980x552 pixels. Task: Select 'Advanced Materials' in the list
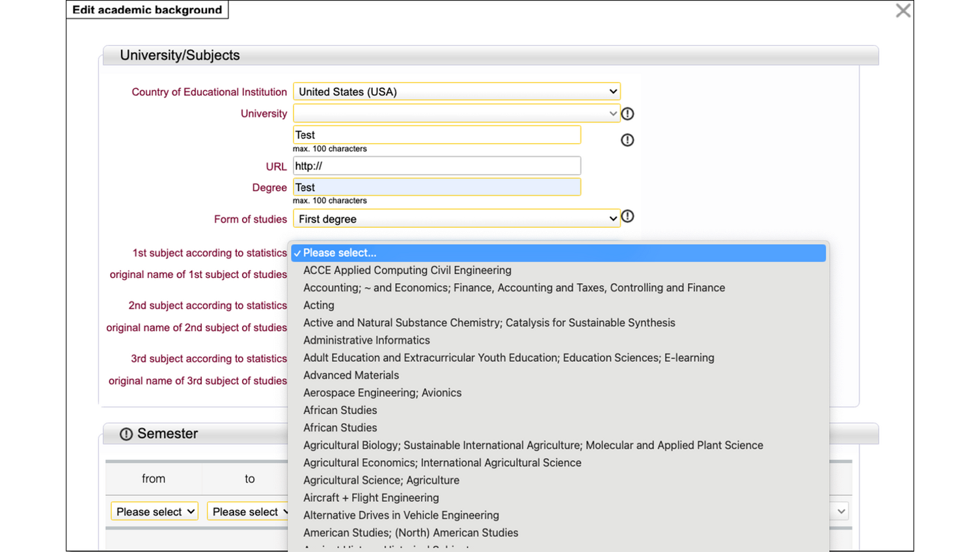[351, 376]
